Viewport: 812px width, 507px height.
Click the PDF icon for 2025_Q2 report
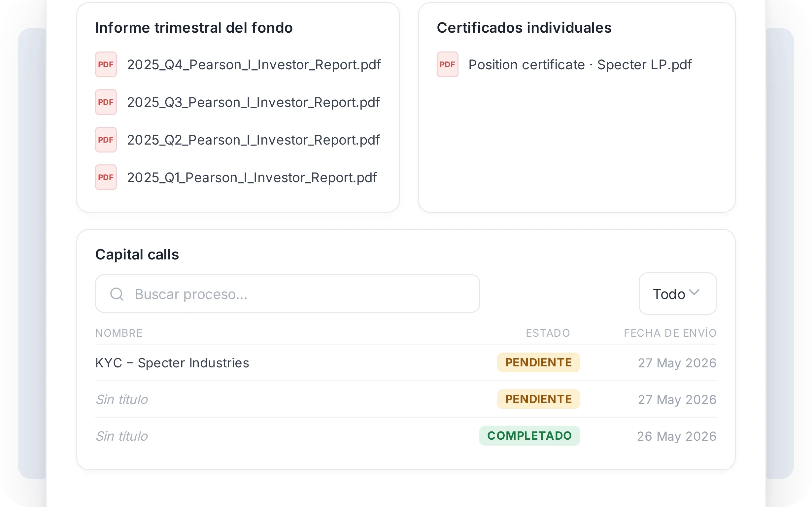pyautogui.click(x=106, y=140)
